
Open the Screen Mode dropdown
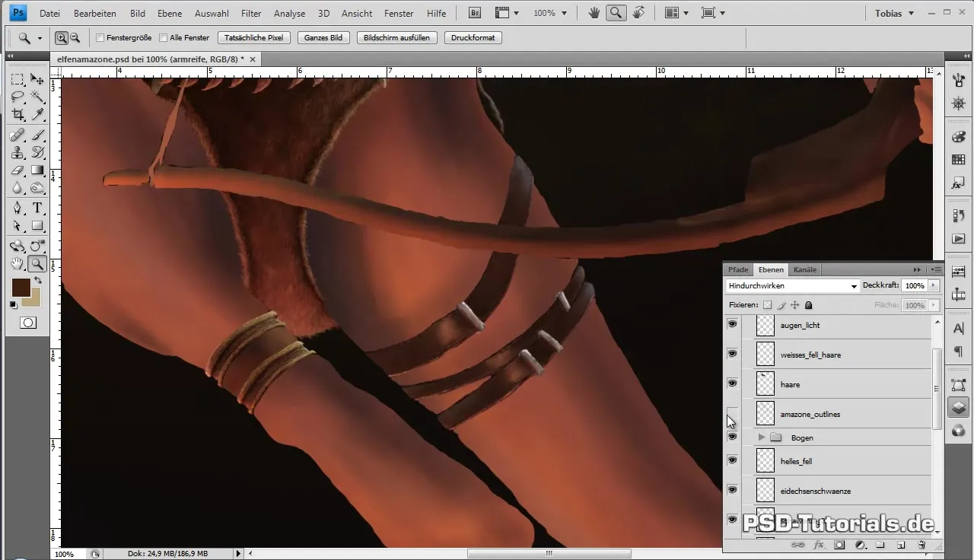(713, 13)
